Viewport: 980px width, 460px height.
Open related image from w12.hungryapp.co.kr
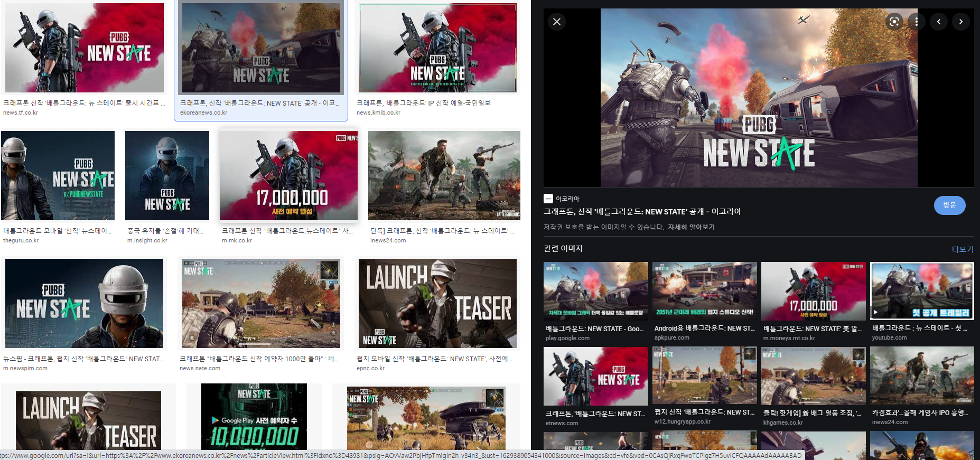click(704, 375)
